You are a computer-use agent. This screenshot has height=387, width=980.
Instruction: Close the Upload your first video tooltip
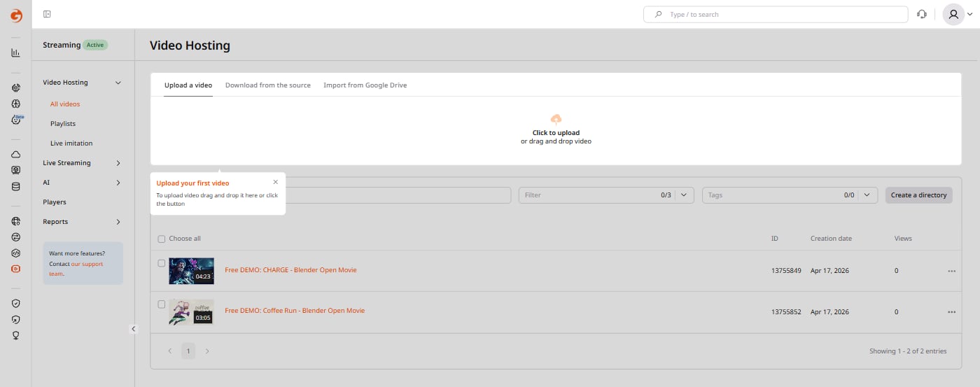coord(276,182)
